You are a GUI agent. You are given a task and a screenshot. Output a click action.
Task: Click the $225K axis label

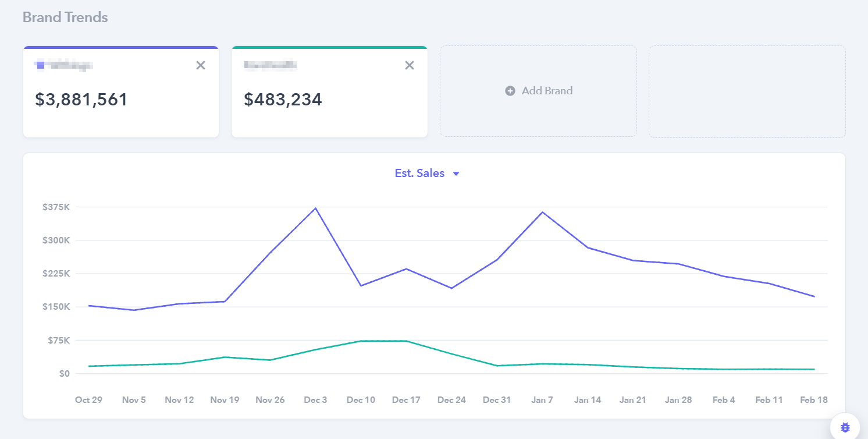tap(56, 274)
